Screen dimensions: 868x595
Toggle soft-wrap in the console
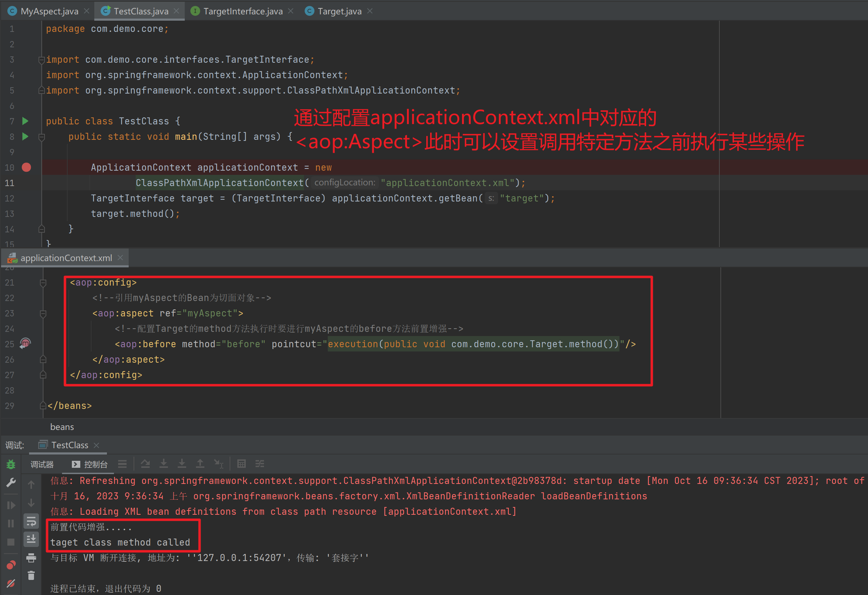pyautogui.click(x=31, y=521)
